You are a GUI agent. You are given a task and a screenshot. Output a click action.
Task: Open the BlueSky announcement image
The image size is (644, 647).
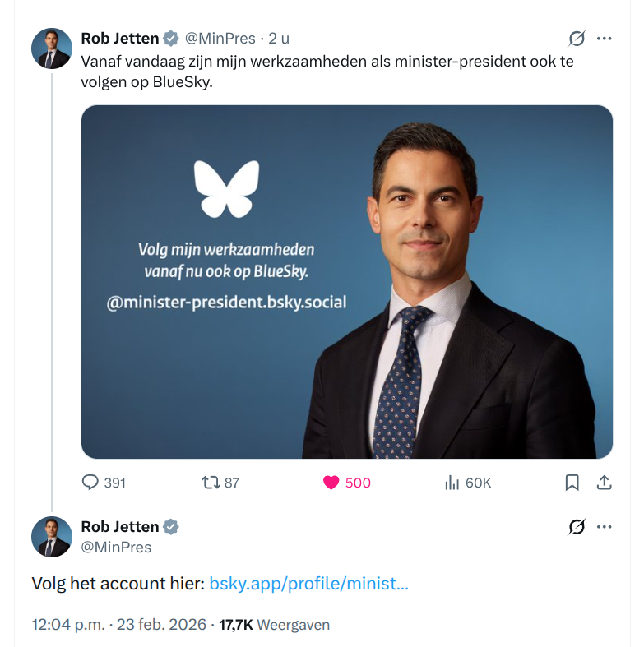[346, 282]
